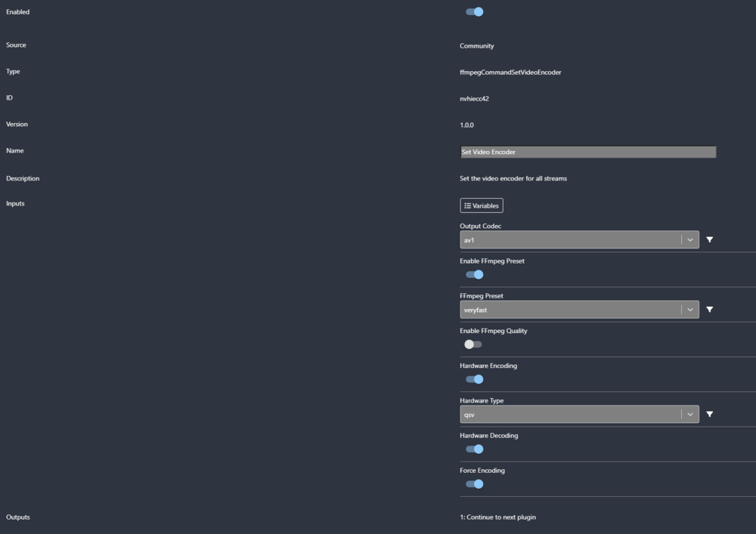Click the Outputs label
The image size is (756, 534).
pos(18,517)
